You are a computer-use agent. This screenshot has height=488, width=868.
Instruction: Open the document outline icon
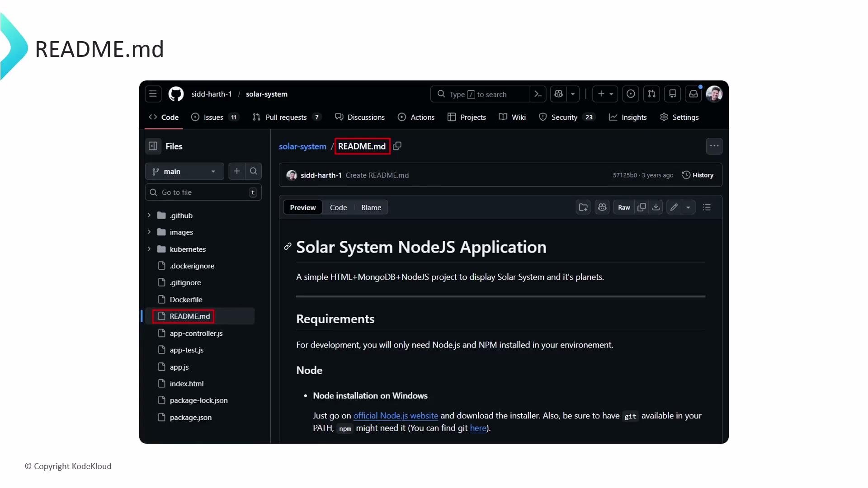tap(707, 207)
